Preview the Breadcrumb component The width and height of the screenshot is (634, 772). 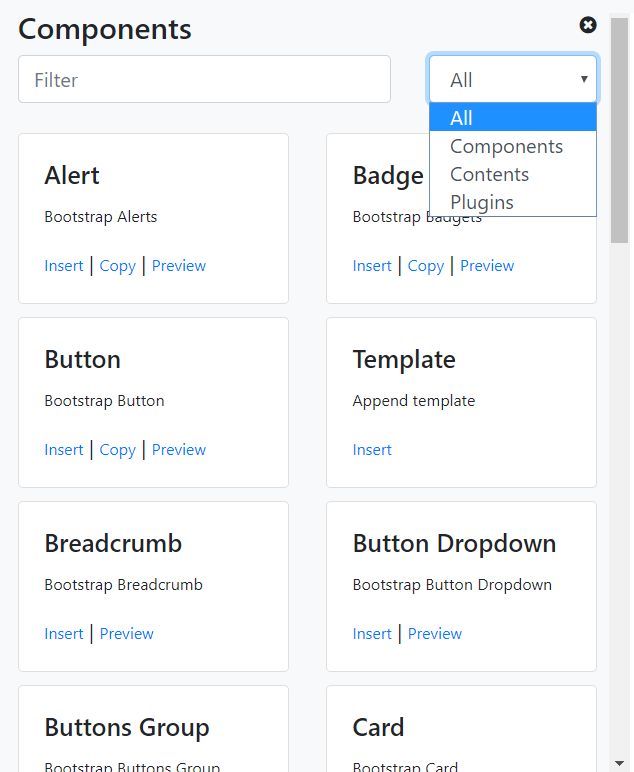tap(127, 634)
